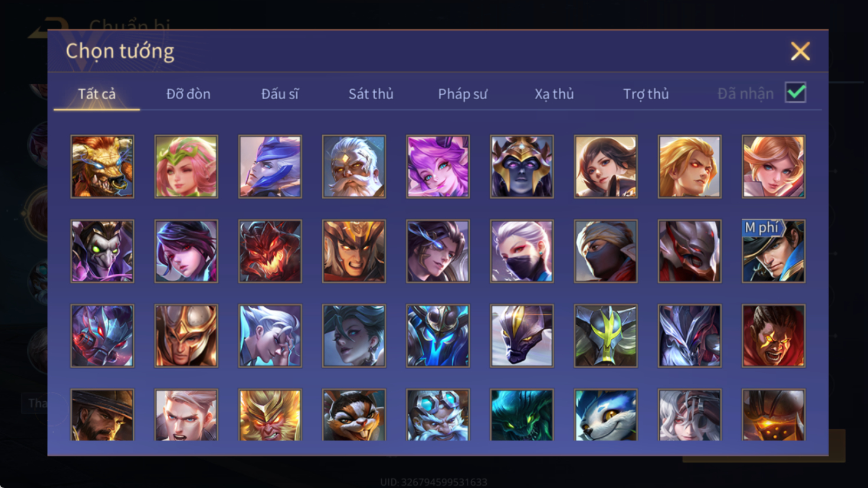Open the Sát thủ tab
Screen dimensions: 868x488
coord(371,94)
